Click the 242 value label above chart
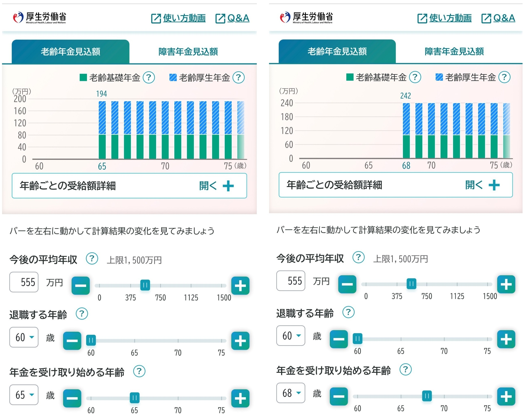 [x=406, y=96]
